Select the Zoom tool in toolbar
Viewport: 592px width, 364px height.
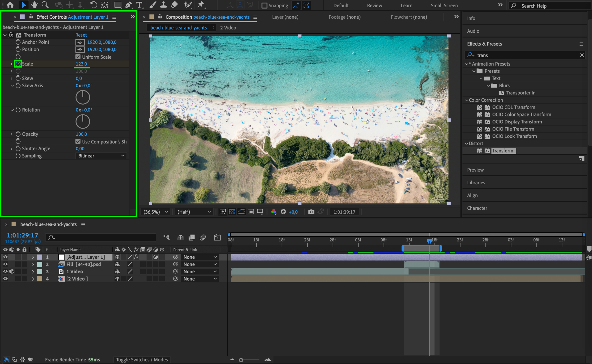pos(45,5)
